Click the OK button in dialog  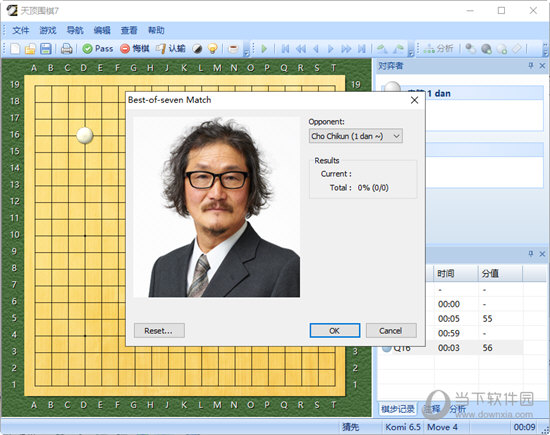click(335, 330)
